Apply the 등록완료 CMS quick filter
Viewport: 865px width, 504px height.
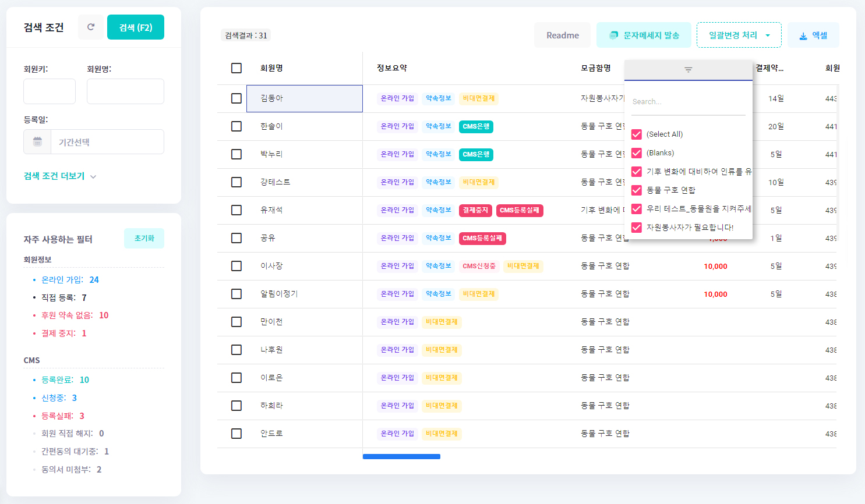point(57,380)
